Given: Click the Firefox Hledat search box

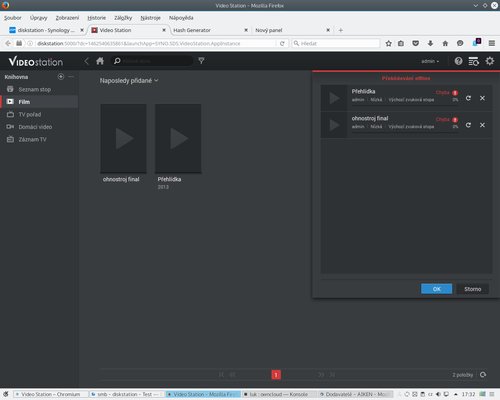Looking at the screenshot, I should [336, 43].
